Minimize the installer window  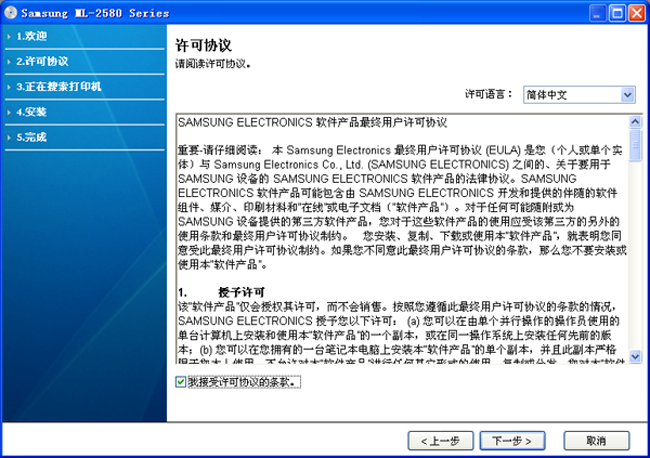pyautogui.click(x=597, y=13)
